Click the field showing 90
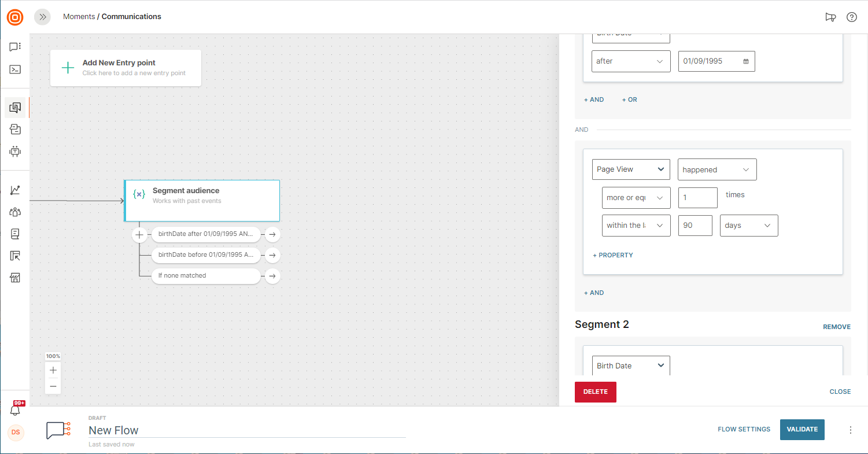 pyautogui.click(x=695, y=226)
